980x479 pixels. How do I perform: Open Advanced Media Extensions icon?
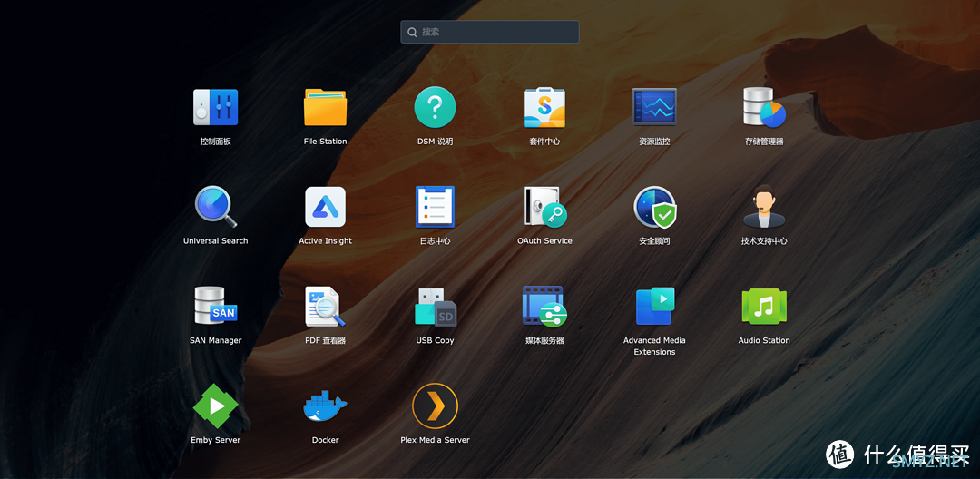(x=654, y=306)
